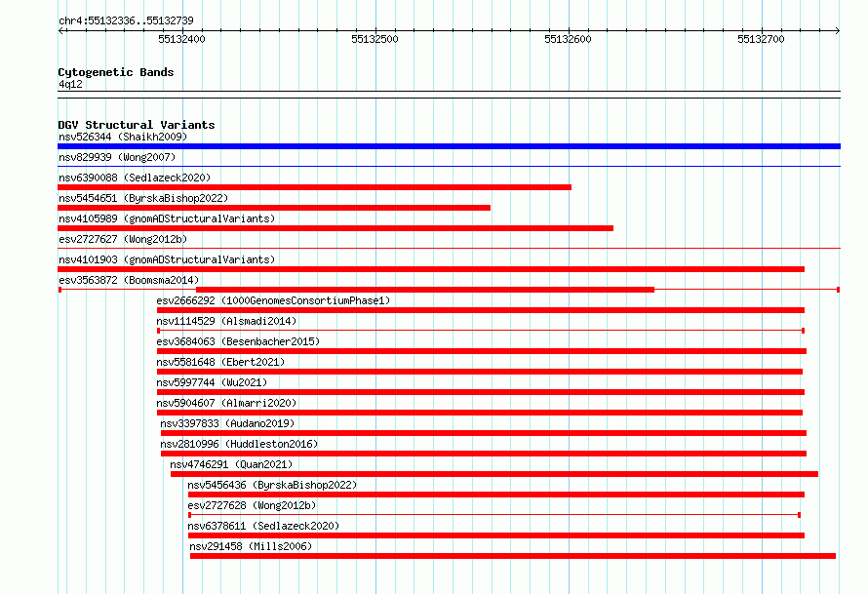Click the red bar for esv2666292

click(x=481, y=310)
